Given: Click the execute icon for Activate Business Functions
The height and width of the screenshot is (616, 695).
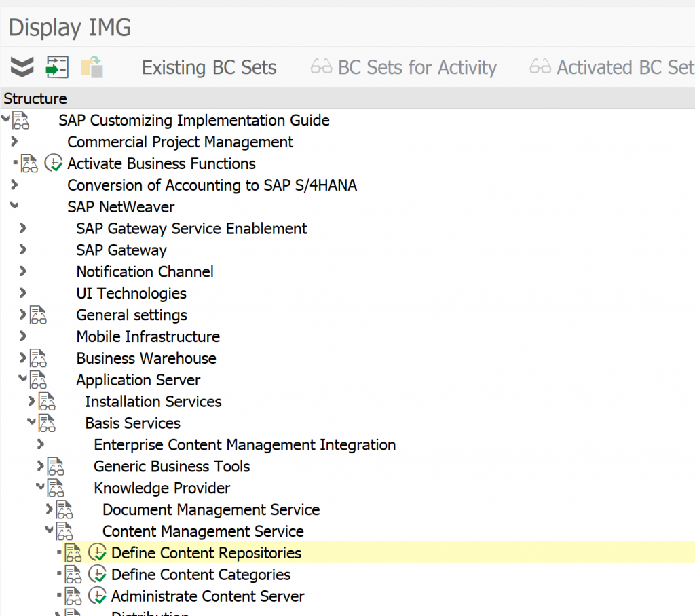Looking at the screenshot, I should [x=54, y=163].
